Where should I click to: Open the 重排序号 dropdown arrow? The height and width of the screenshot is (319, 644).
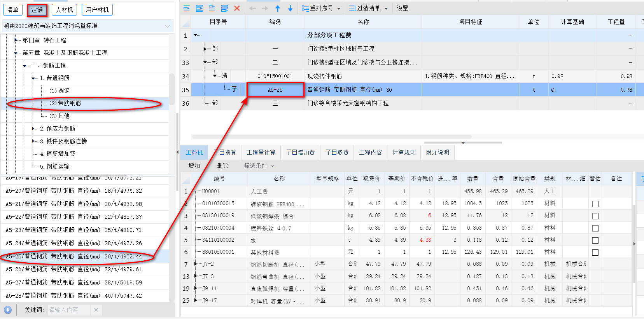point(339,9)
